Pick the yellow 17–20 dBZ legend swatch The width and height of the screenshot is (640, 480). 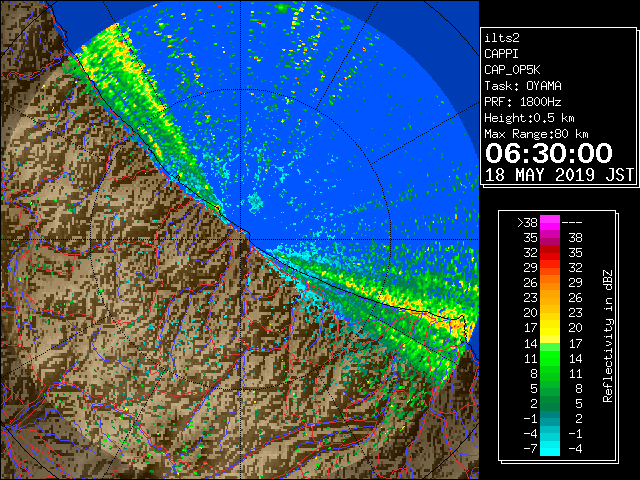pyautogui.click(x=550, y=328)
